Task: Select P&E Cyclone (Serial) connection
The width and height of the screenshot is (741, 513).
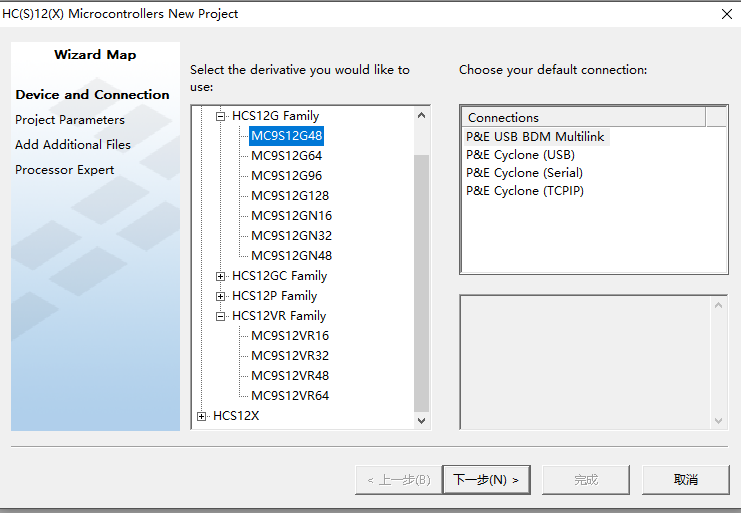Action: pyautogui.click(x=524, y=173)
